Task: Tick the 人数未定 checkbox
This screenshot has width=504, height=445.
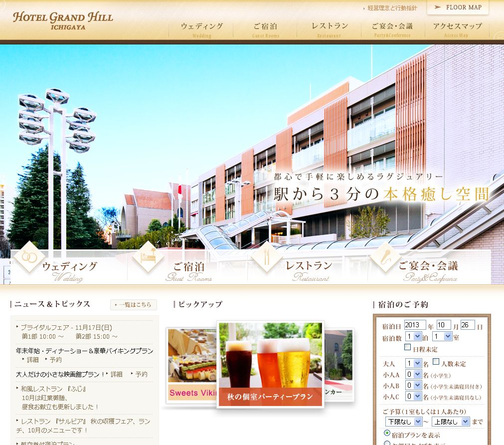Action: pyautogui.click(x=436, y=362)
